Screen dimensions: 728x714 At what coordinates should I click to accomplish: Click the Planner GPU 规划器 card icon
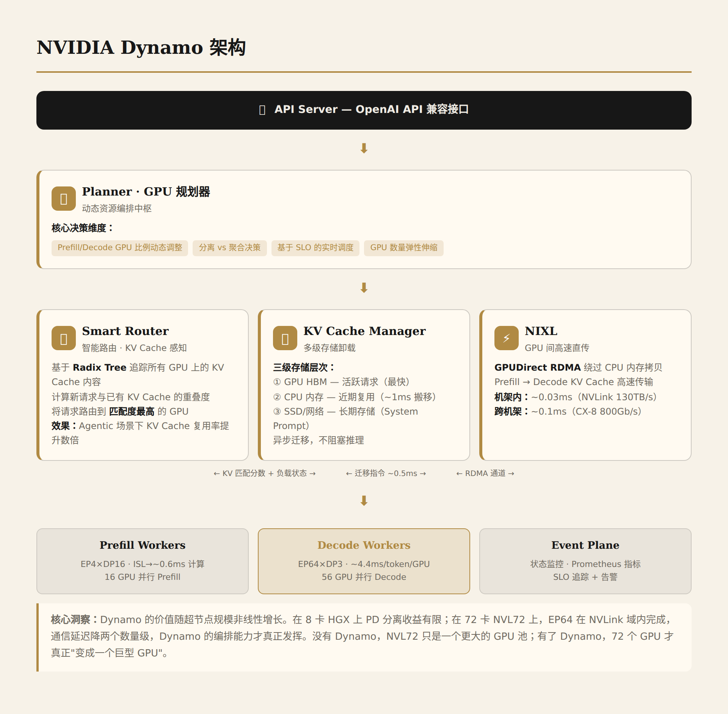[x=64, y=199]
